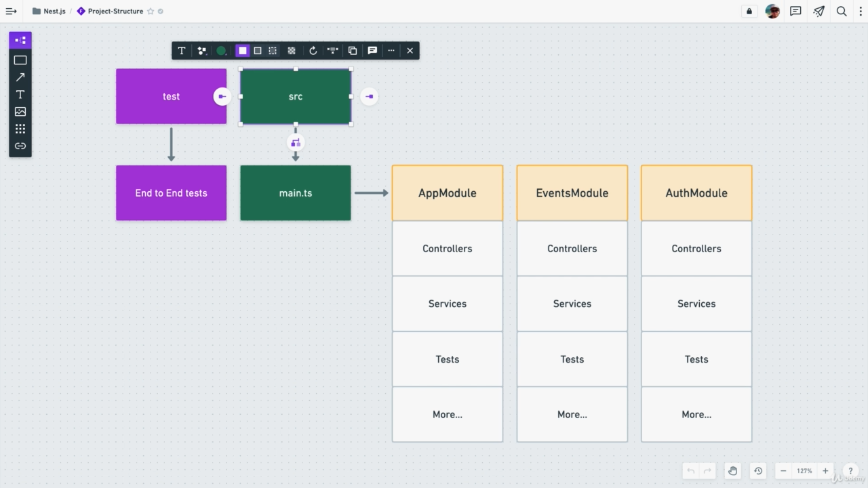
Task: Click the lock sharing button
Action: (749, 12)
